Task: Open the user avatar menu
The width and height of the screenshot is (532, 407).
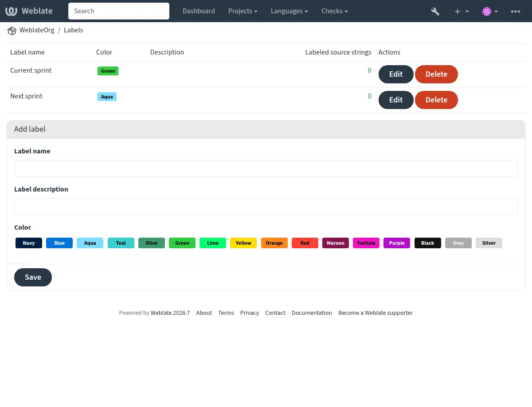Action: pos(490,11)
